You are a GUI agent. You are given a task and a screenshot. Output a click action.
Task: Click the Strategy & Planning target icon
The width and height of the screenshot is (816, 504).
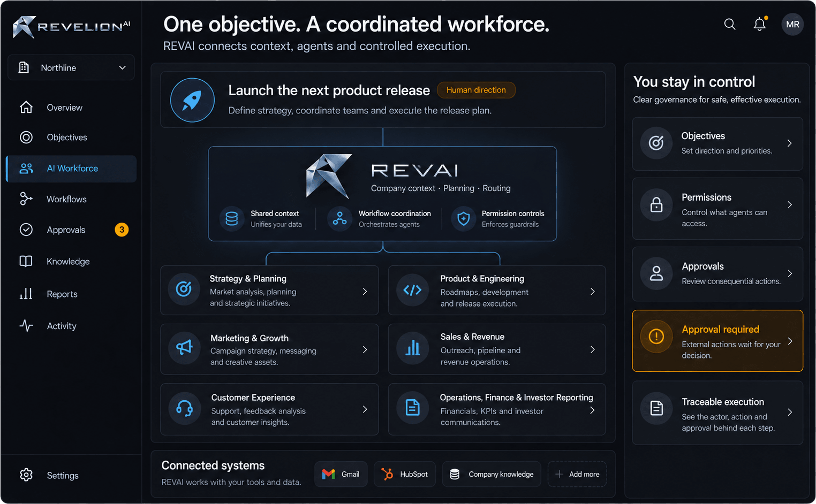pyautogui.click(x=184, y=289)
